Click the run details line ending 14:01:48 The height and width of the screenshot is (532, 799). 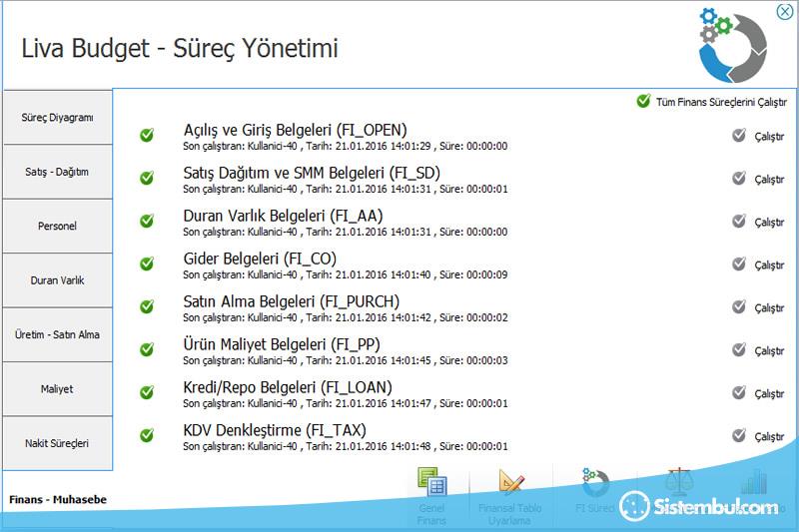[x=345, y=446]
